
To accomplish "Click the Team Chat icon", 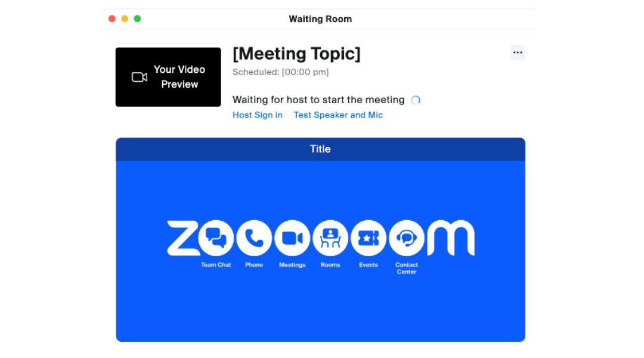I will [x=216, y=238].
